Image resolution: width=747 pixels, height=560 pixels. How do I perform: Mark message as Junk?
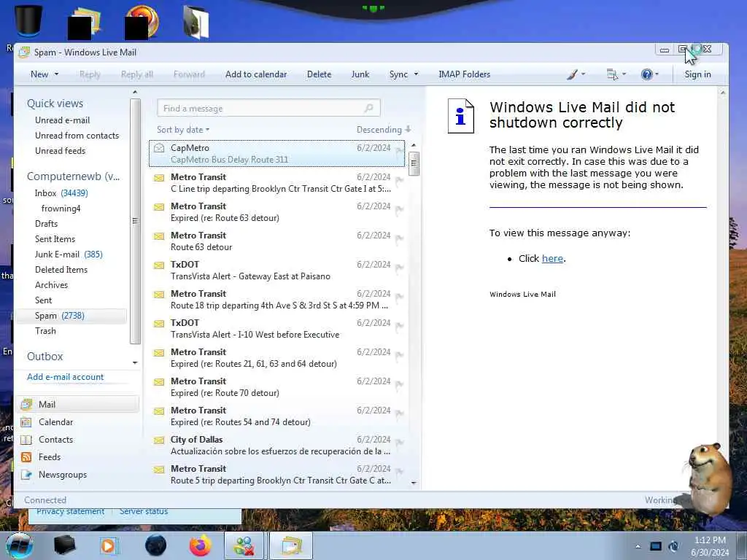tap(360, 74)
